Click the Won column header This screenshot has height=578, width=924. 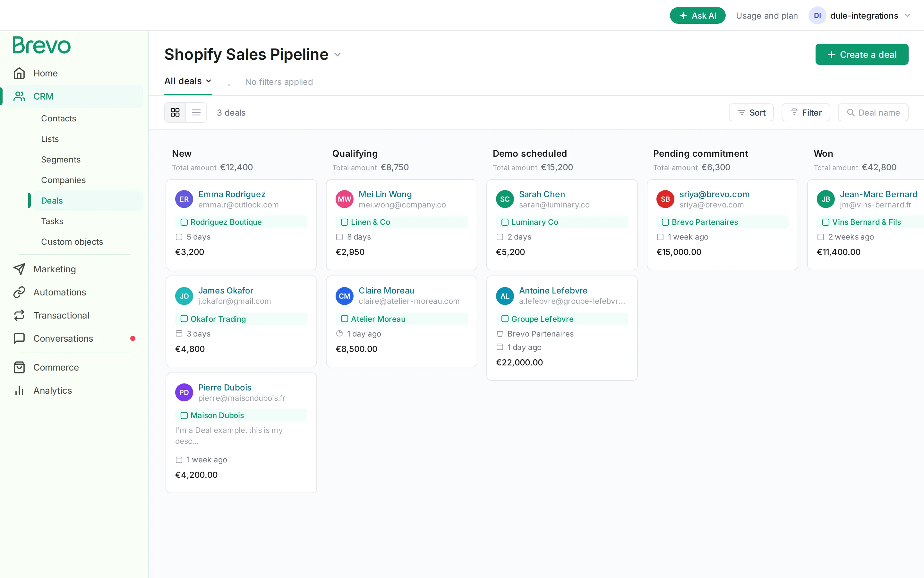[823, 154]
